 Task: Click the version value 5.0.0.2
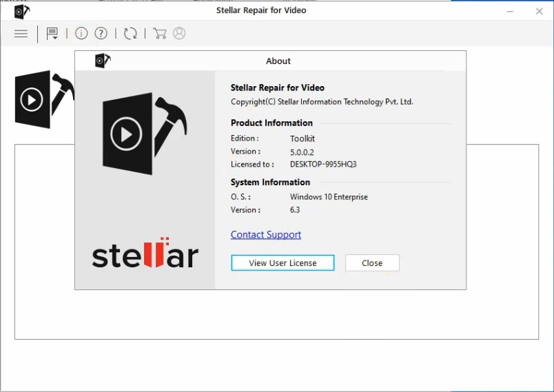click(302, 152)
